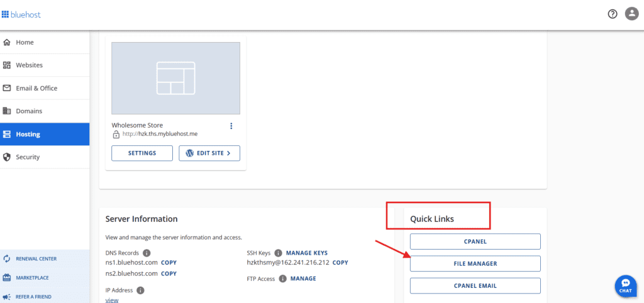Click the Hosting server icon

[7, 135]
